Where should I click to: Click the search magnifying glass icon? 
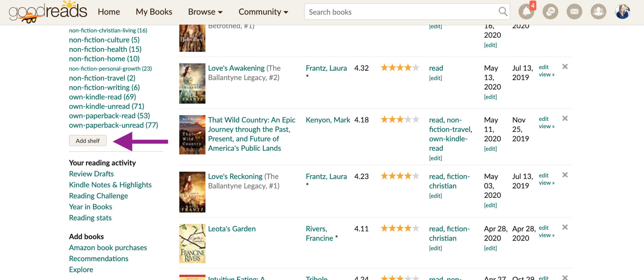(x=503, y=12)
